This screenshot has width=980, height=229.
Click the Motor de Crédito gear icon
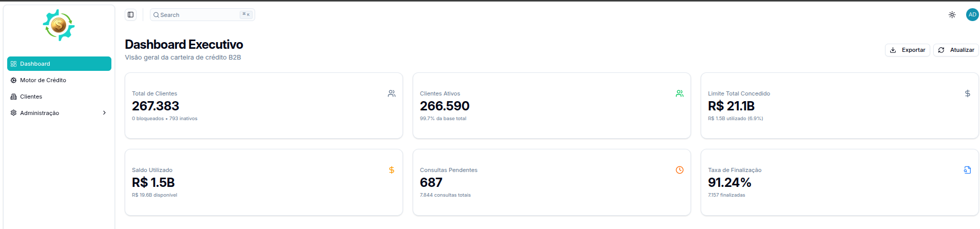pos(14,80)
